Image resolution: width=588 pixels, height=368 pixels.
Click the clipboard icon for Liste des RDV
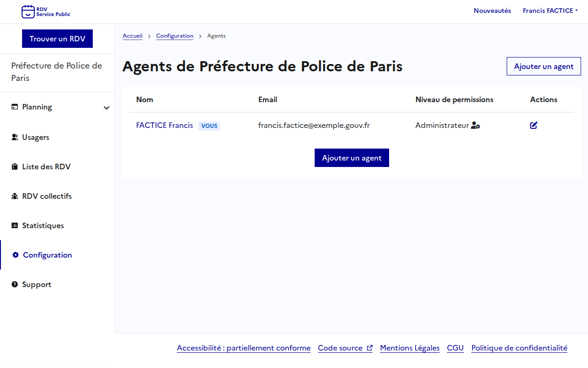pos(15,167)
